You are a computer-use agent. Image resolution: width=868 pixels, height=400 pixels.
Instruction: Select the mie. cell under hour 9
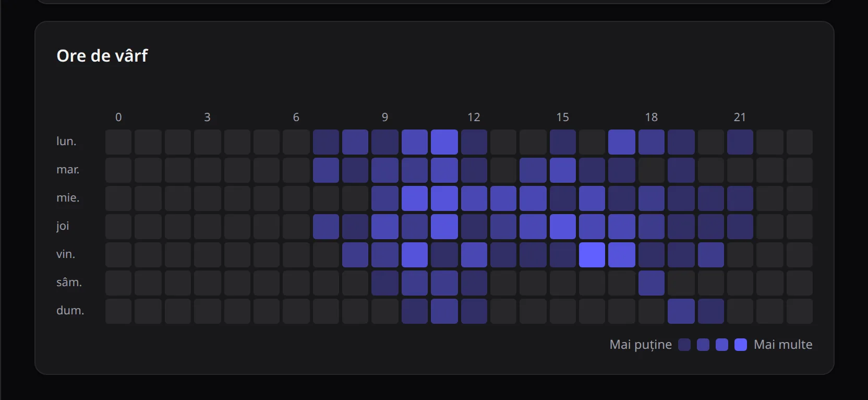385,198
